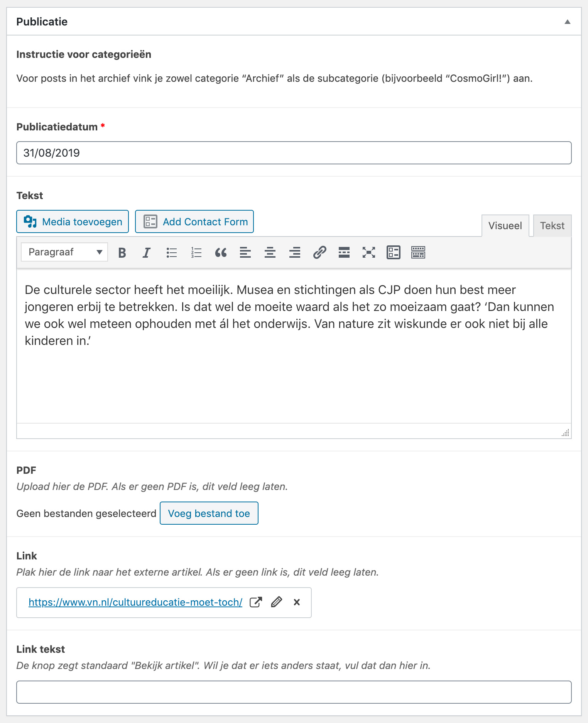This screenshot has height=723, width=588.
Task: Toggle bold formatting in the editor
Action: tap(122, 253)
